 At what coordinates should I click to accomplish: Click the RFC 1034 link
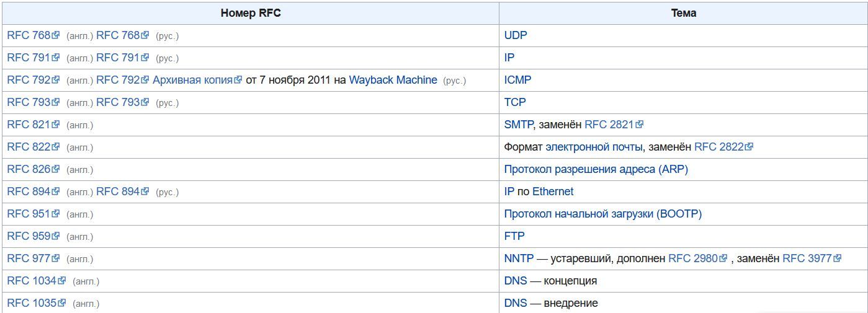click(32, 281)
